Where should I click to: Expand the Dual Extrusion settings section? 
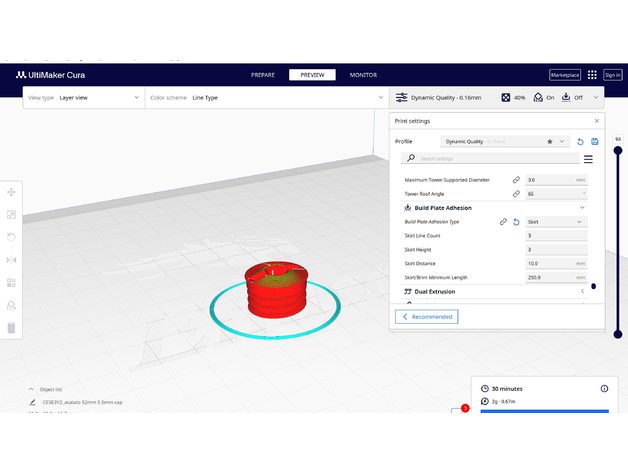(582, 292)
